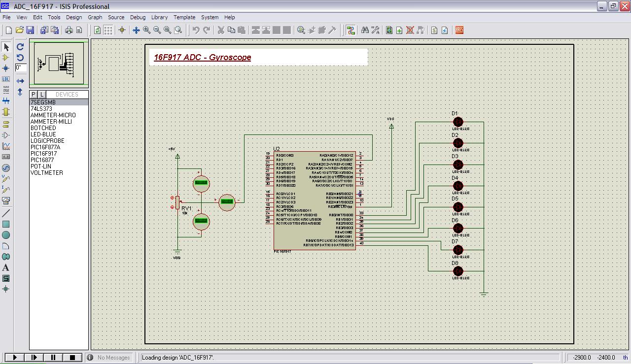Screen dimensions: 631x364
Task: Toggle the grid display button
Action: tap(108, 30)
